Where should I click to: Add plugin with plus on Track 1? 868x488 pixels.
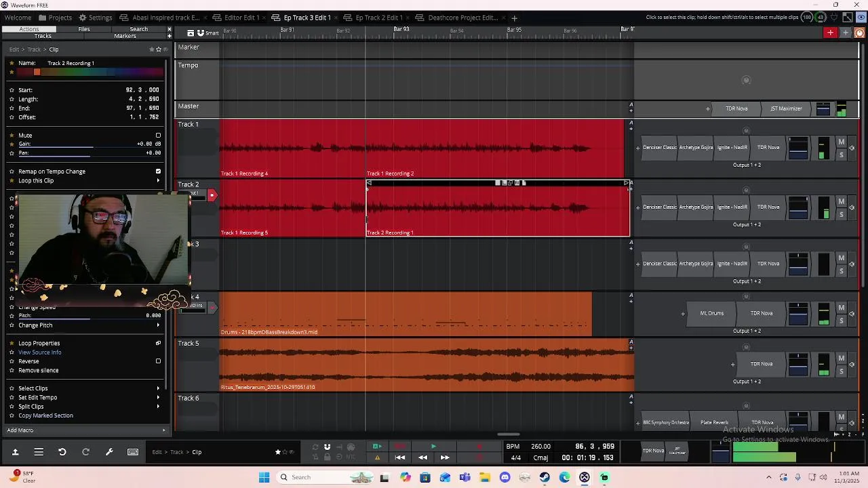point(637,148)
